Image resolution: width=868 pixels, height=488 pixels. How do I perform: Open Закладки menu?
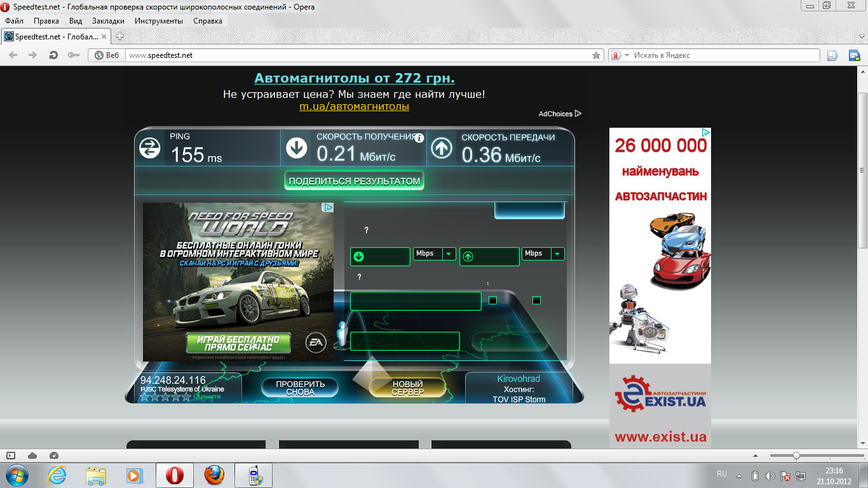click(108, 21)
